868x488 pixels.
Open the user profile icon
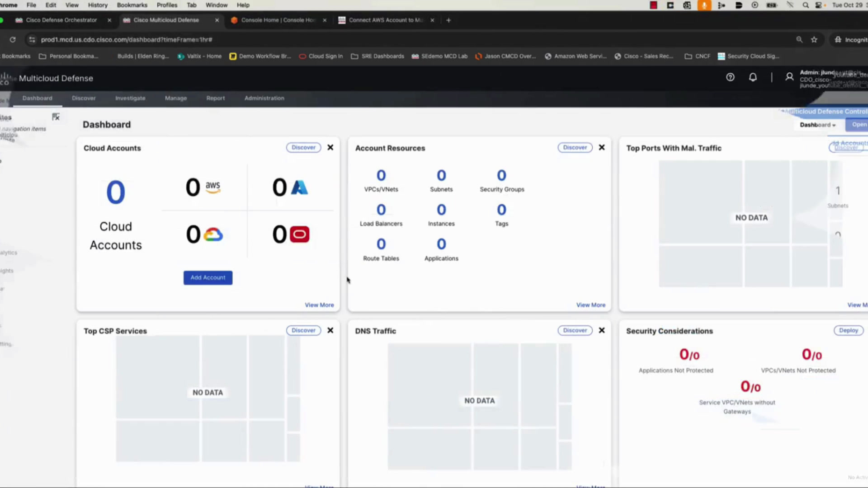789,77
